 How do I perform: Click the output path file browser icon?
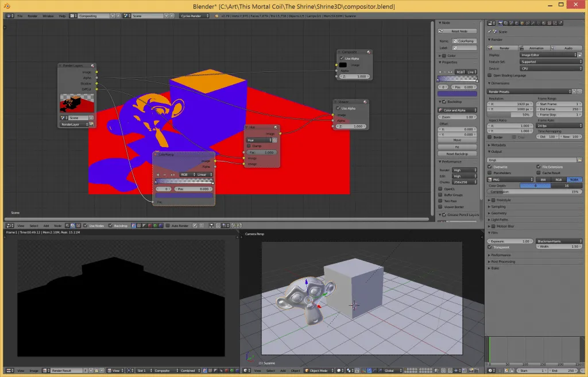coord(579,160)
